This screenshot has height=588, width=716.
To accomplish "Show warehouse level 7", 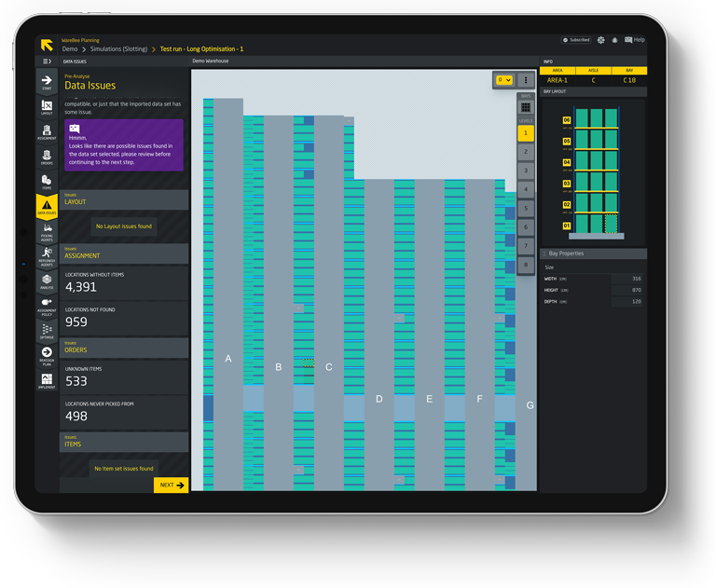I will 526,246.
